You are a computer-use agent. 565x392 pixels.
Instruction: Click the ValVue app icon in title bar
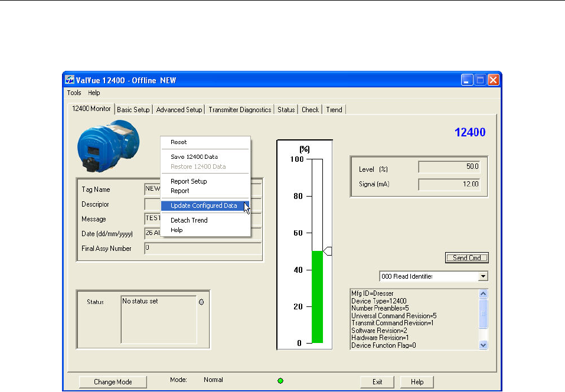coord(70,80)
